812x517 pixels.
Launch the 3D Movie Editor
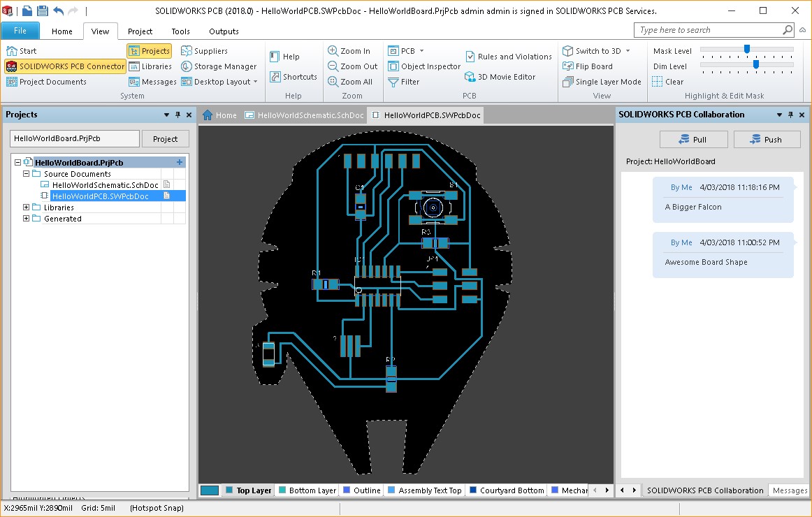(x=500, y=77)
